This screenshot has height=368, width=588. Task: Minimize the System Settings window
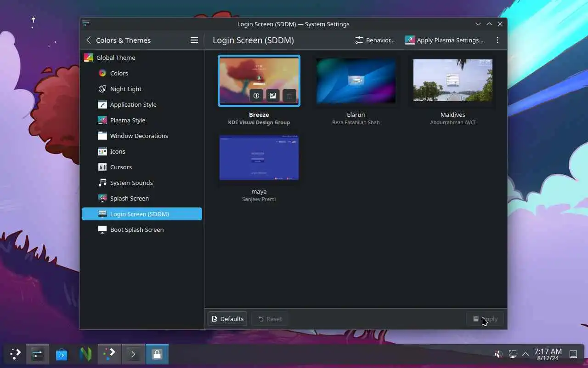[x=478, y=24]
